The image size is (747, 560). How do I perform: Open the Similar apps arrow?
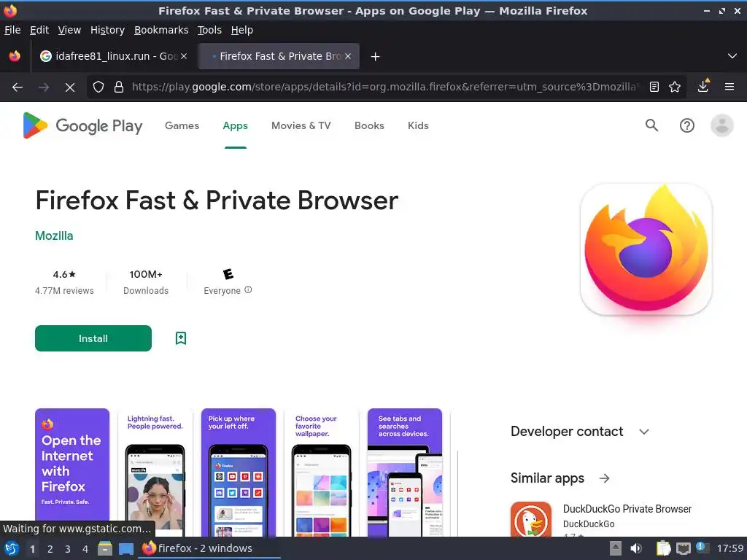(604, 478)
